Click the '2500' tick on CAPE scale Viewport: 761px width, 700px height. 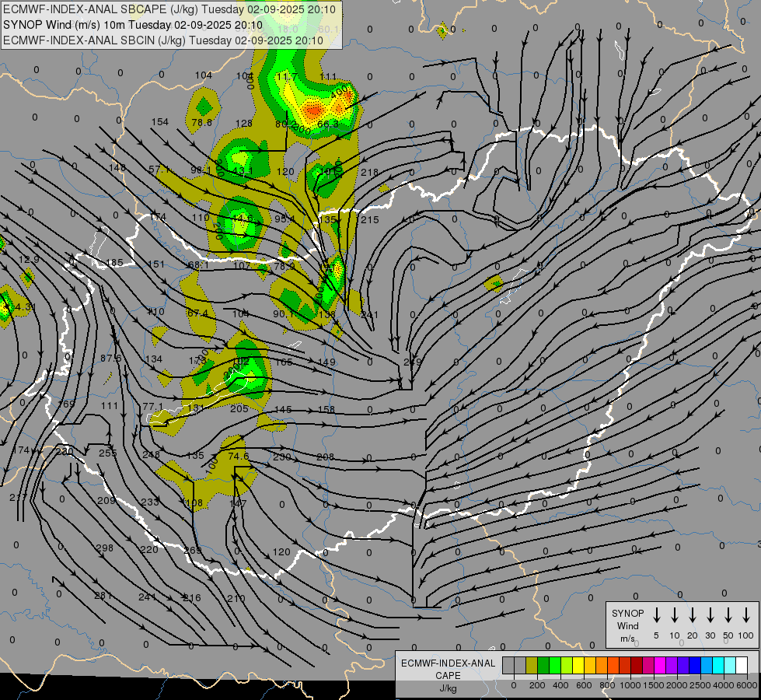click(700, 685)
